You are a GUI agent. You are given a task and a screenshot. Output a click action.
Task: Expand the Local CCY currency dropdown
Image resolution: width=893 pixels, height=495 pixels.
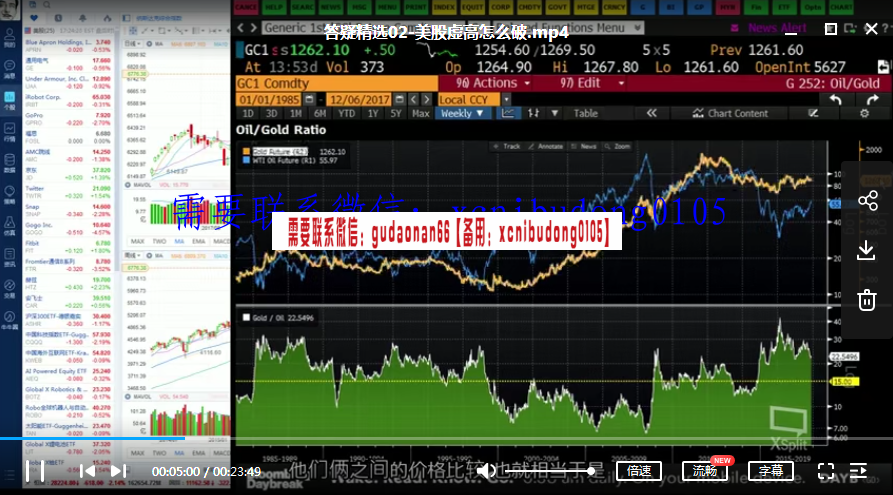click(506, 100)
